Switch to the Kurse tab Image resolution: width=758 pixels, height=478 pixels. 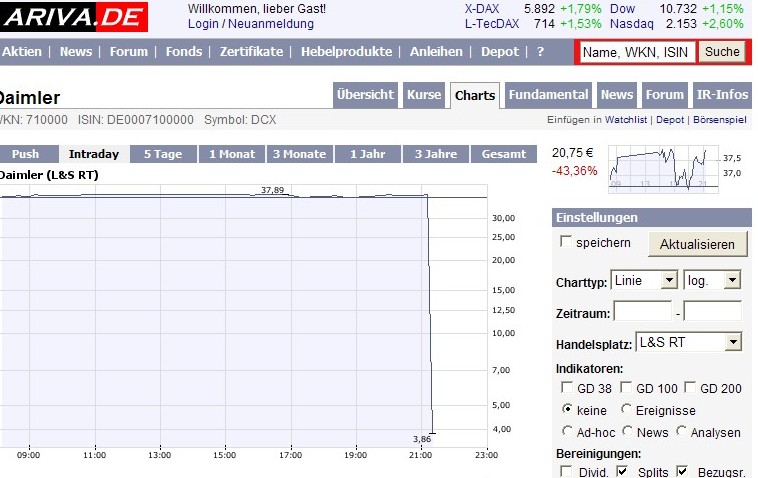coord(423,95)
